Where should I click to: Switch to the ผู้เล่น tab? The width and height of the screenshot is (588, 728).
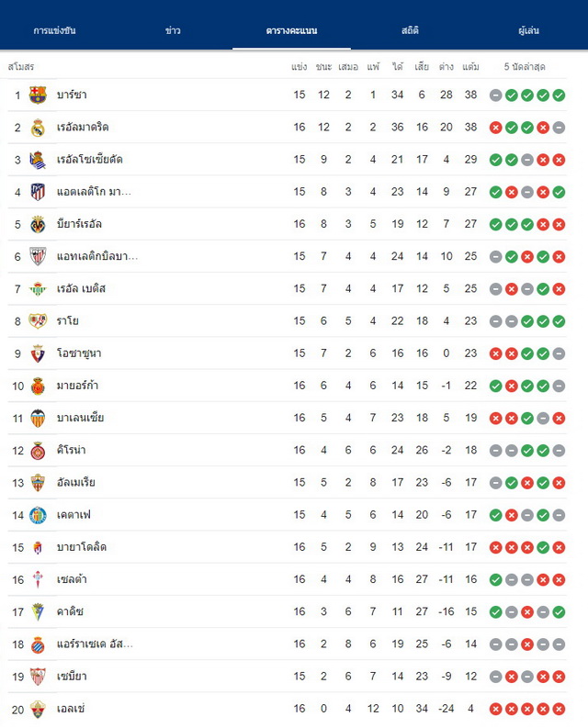[x=528, y=30]
